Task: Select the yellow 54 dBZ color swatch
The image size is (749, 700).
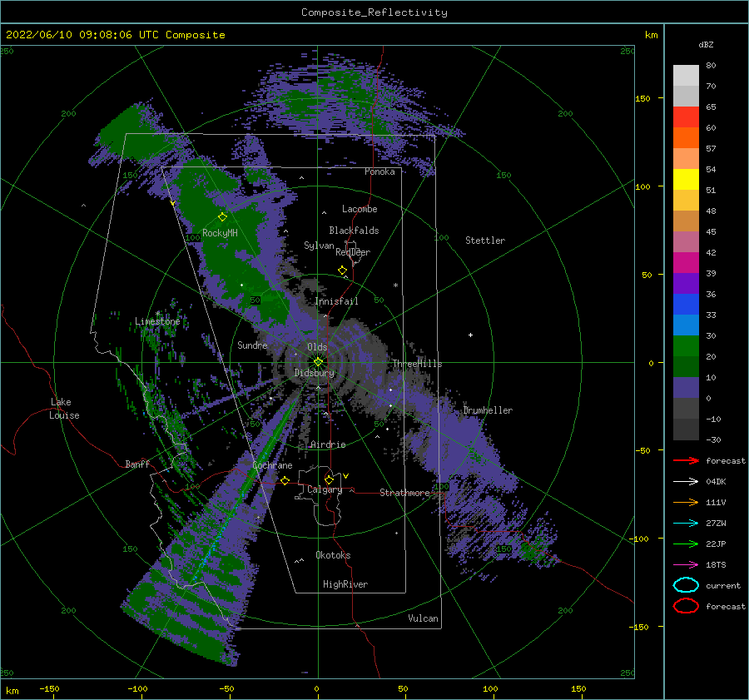Action: point(686,179)
